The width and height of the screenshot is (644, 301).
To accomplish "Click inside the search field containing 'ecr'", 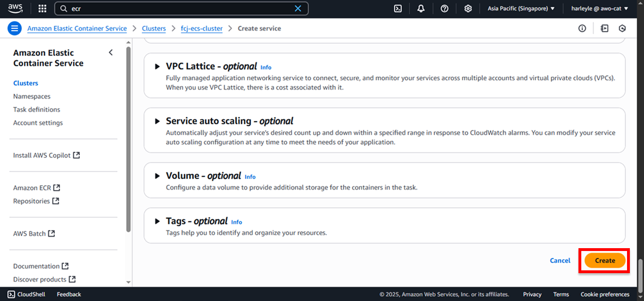I will (182, 8).
